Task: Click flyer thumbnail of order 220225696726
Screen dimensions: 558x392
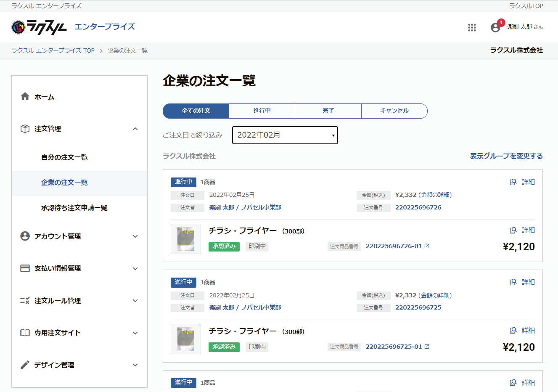Action: coord(186,239)
